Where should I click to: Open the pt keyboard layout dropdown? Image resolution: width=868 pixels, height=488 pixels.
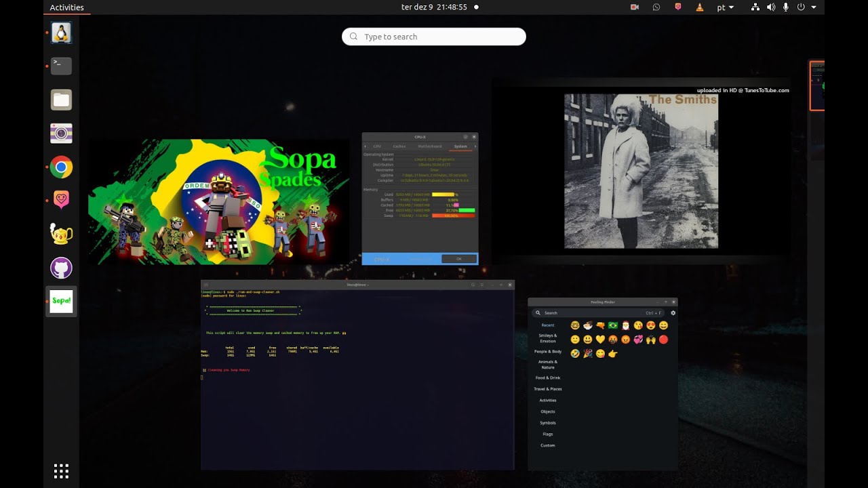(725, 7)
